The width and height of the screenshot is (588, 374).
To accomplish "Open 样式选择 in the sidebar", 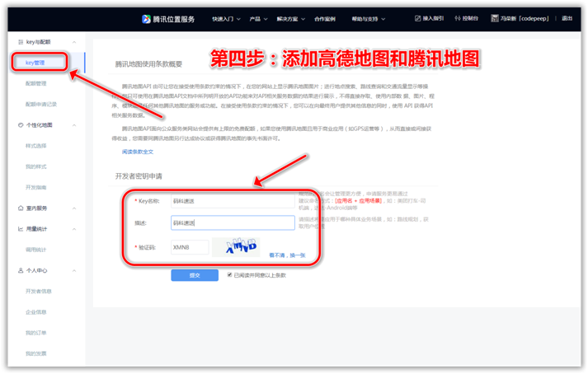I will click(36, 146).
